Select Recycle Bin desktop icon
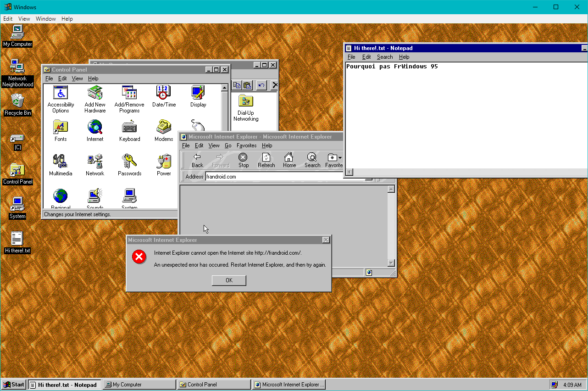This screenshot has width=588, height=391. (x=17, y=105)
